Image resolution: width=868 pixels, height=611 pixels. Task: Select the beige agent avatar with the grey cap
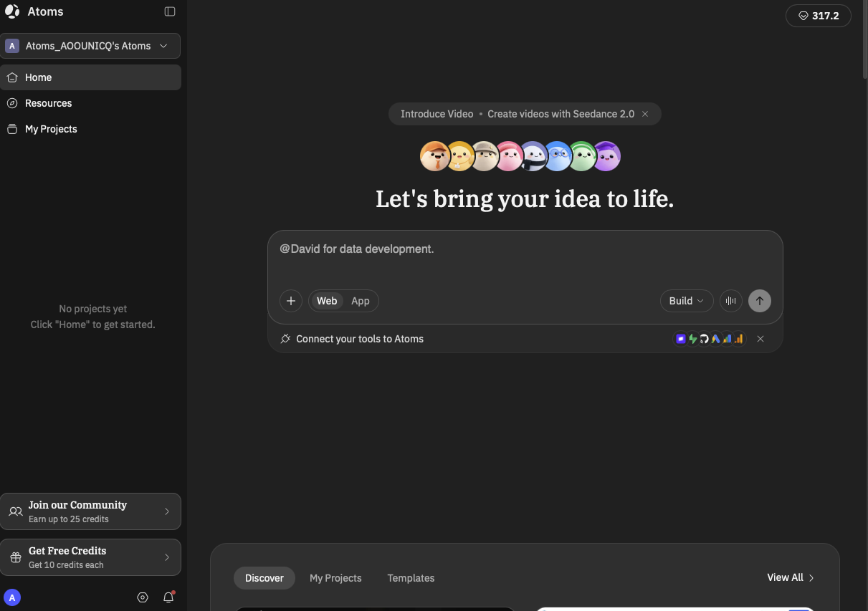coord(485,156)
